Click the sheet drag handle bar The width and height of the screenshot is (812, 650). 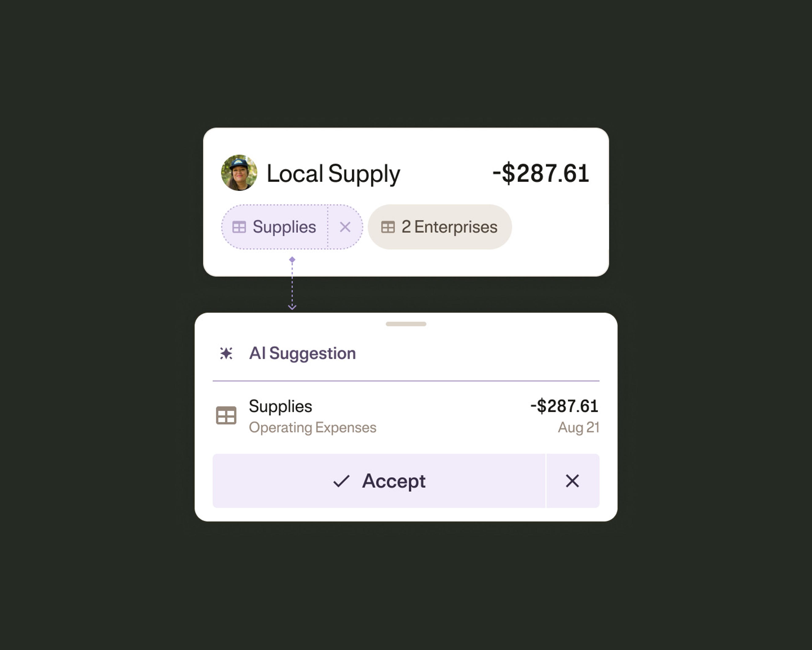coord(406,324)
